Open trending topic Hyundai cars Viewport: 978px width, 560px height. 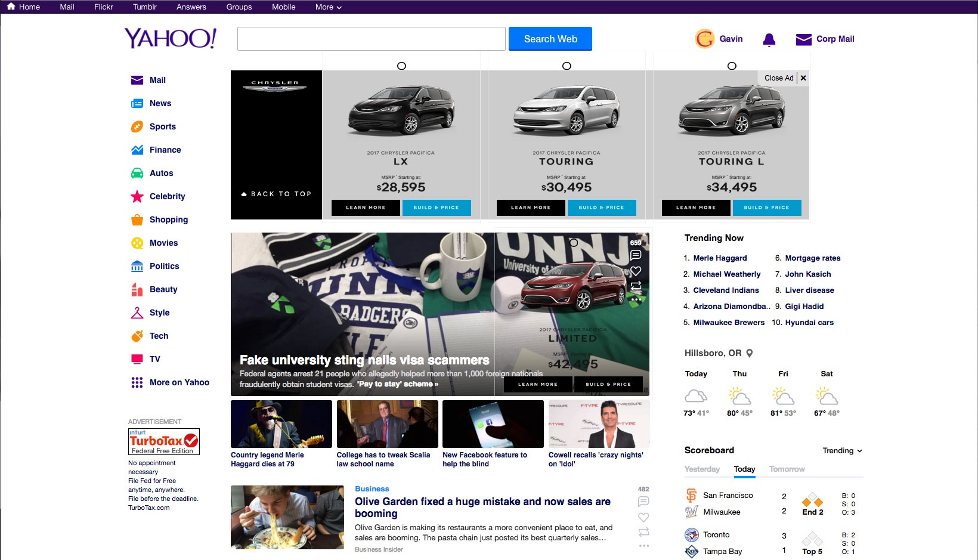[809, 323]
